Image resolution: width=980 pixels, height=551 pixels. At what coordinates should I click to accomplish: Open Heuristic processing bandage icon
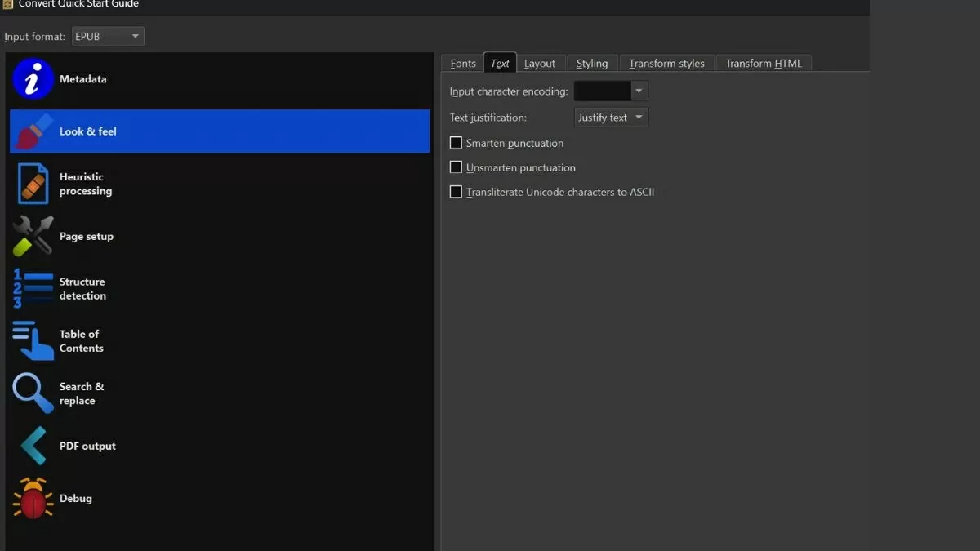[33, 184]
